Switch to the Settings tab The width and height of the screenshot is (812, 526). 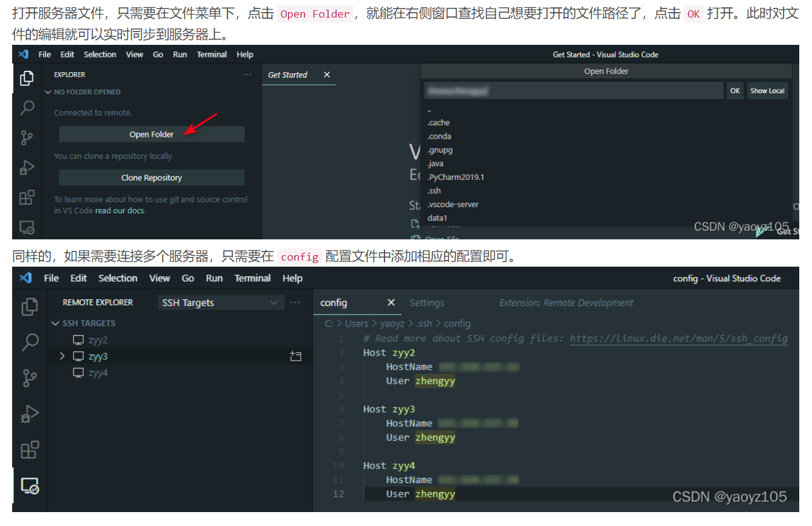coord(426,302)
